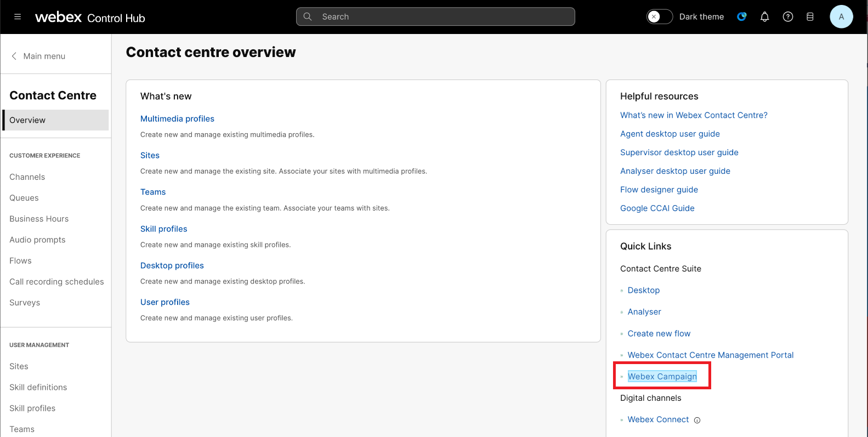This screenshot has height=437, width=868.
Task: Open Skill definitions in the sidebar
Action: click(38, 387)
